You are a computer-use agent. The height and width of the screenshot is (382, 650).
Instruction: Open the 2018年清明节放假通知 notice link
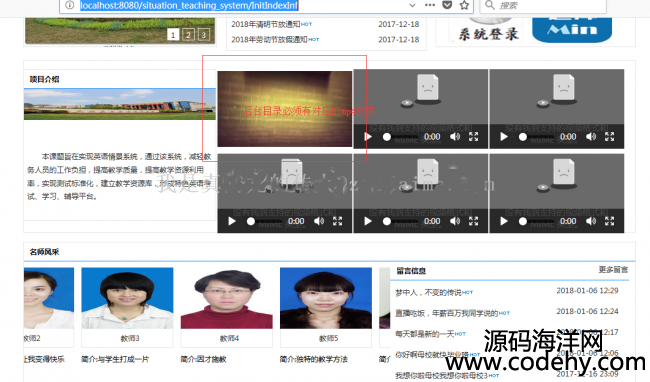266,24
